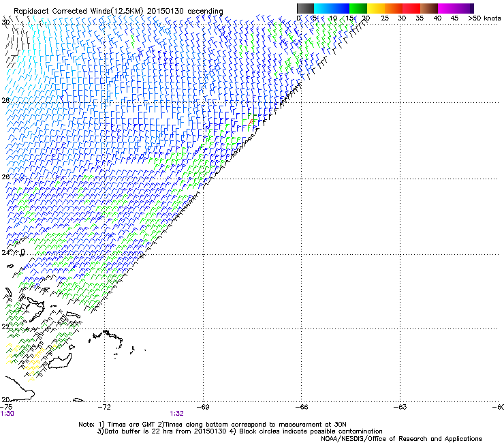Click the note 'Times are GMT' line
This screenshot has height=443, width=504.
pyautogui.click(x=212, y=425)
